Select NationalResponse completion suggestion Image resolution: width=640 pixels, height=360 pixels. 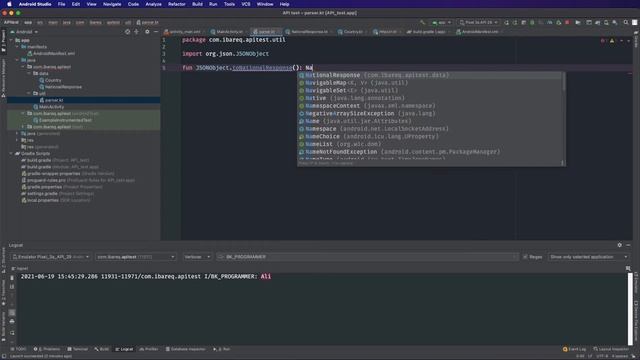pyautogui.click(x=429, y=75)
